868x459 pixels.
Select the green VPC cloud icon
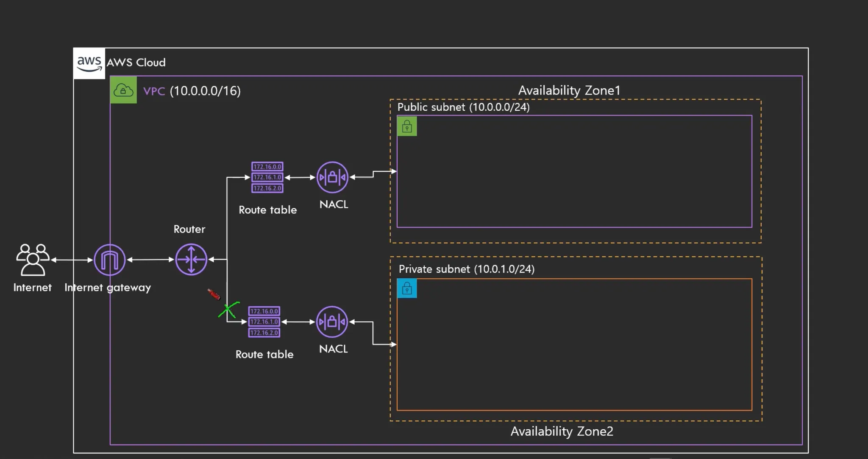coord(123,90)
